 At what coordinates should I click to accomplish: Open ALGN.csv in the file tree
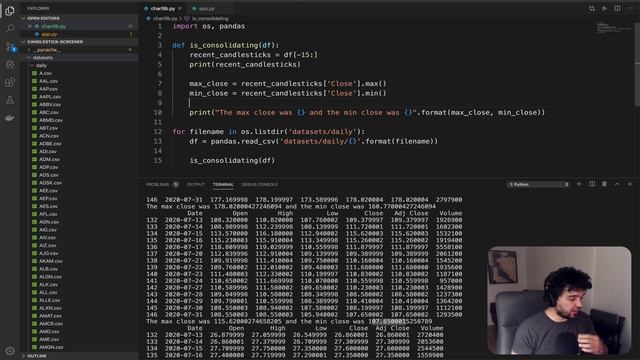(x=50, y=277)
